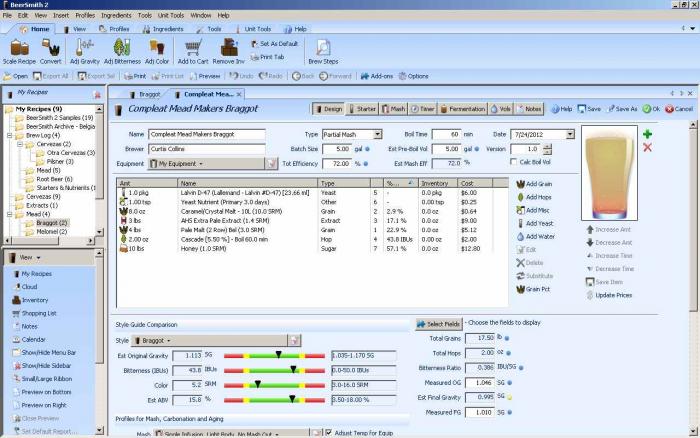Open Brew Steps report

(x=323, y=51)
